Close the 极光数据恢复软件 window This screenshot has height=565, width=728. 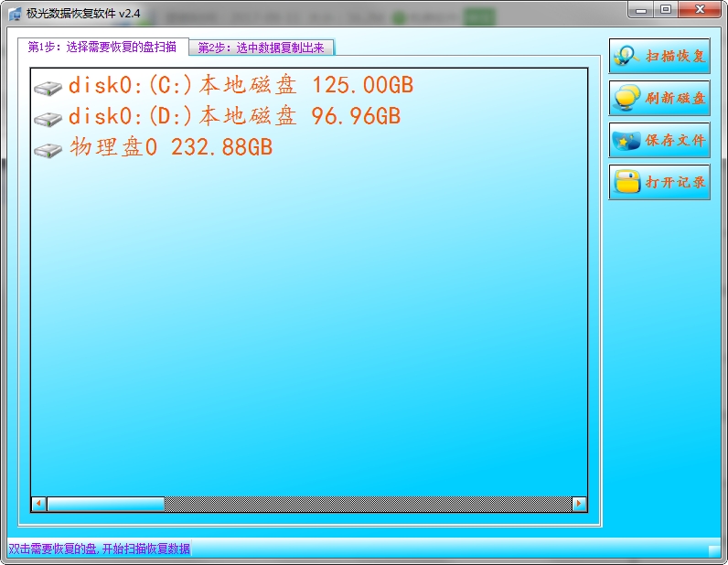pyautogui.click(x=700, y=10)
